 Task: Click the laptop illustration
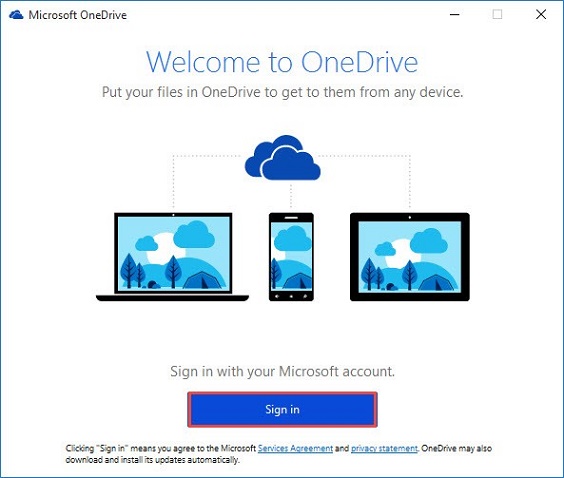[173, 257]
